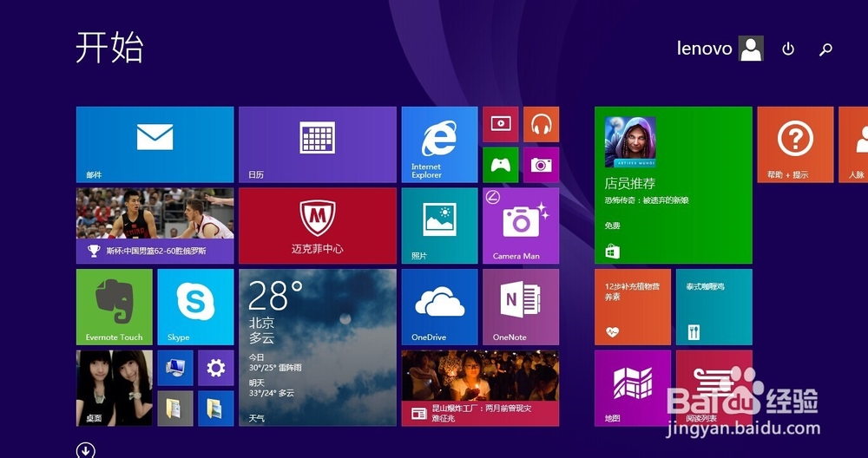Click the search magnifier button
Viewport: 868px width, 458px height.
[825, 49]
